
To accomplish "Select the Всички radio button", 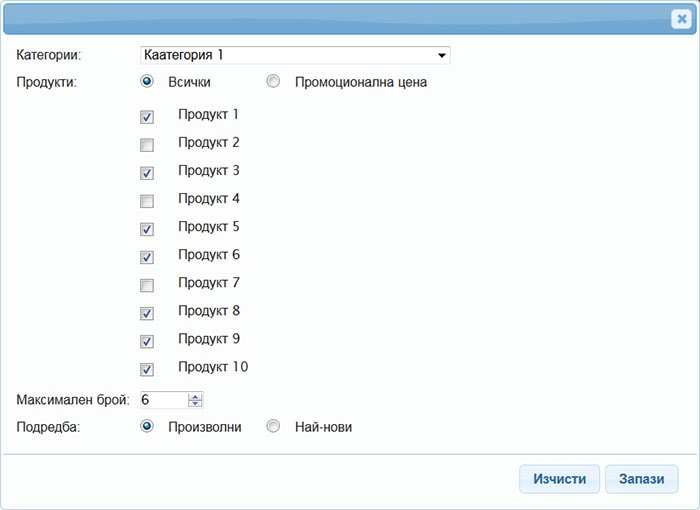I will tap(147, 81).
